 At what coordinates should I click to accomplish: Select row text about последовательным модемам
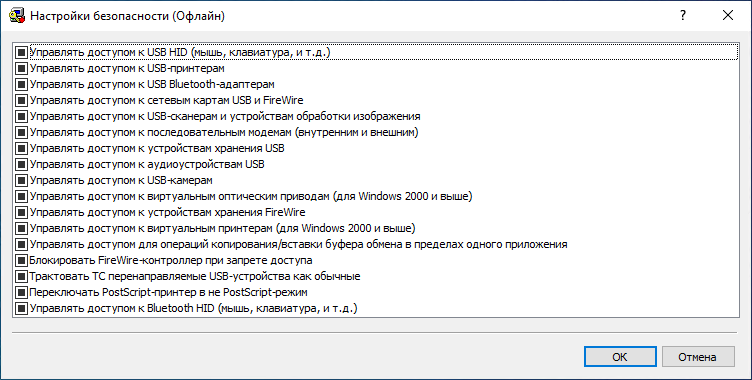(224, 132)
